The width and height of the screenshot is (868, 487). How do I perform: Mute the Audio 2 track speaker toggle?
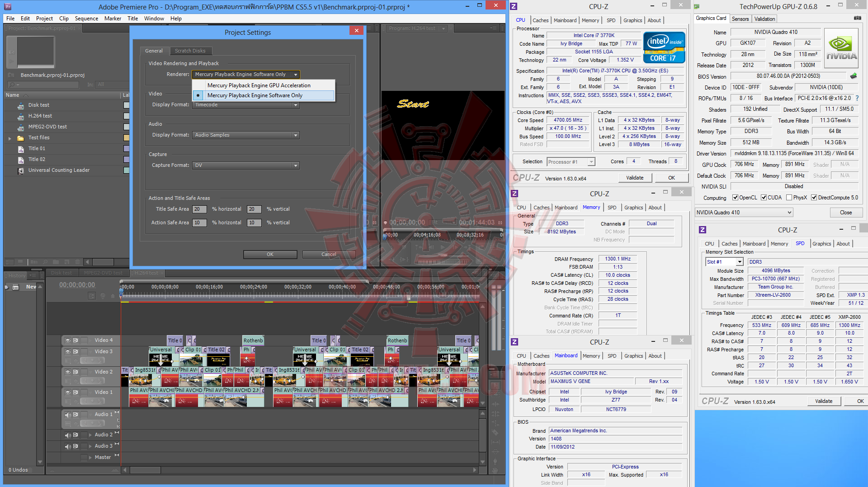[x=68, y=435]
